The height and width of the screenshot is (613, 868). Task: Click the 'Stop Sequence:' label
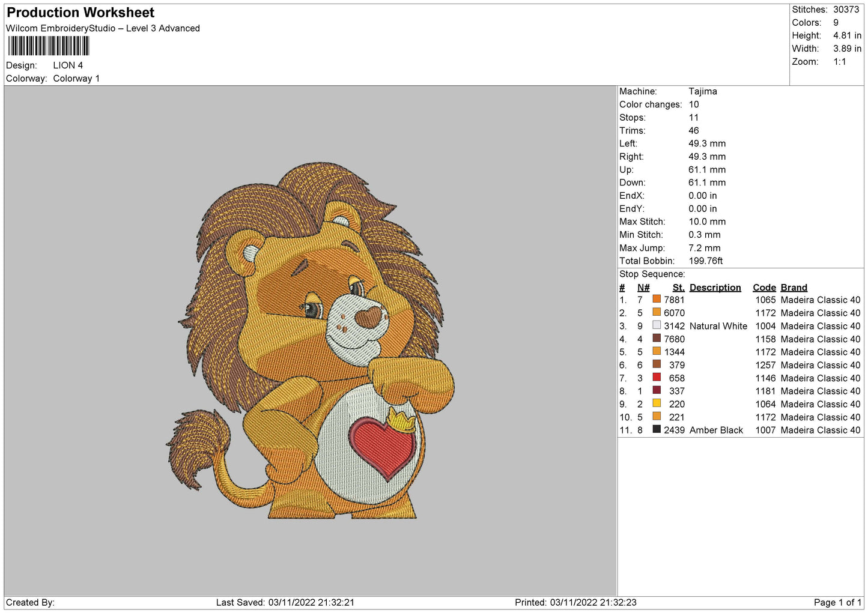(x=652, y=274)
